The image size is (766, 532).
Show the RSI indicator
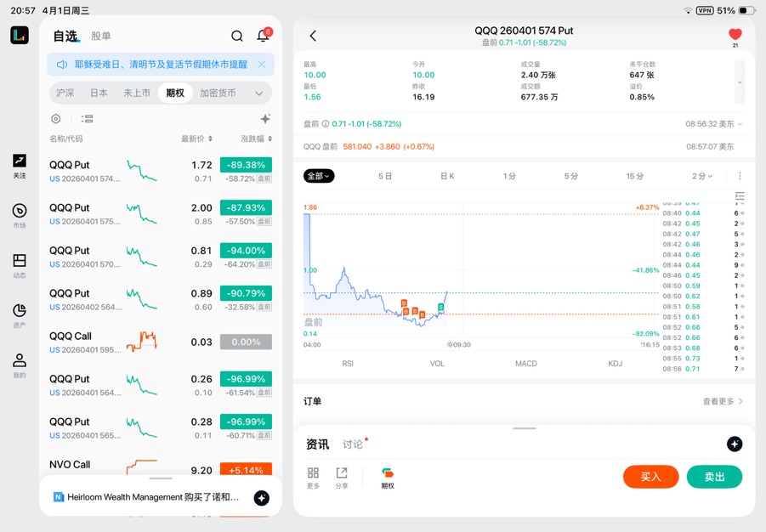(348, 364)
